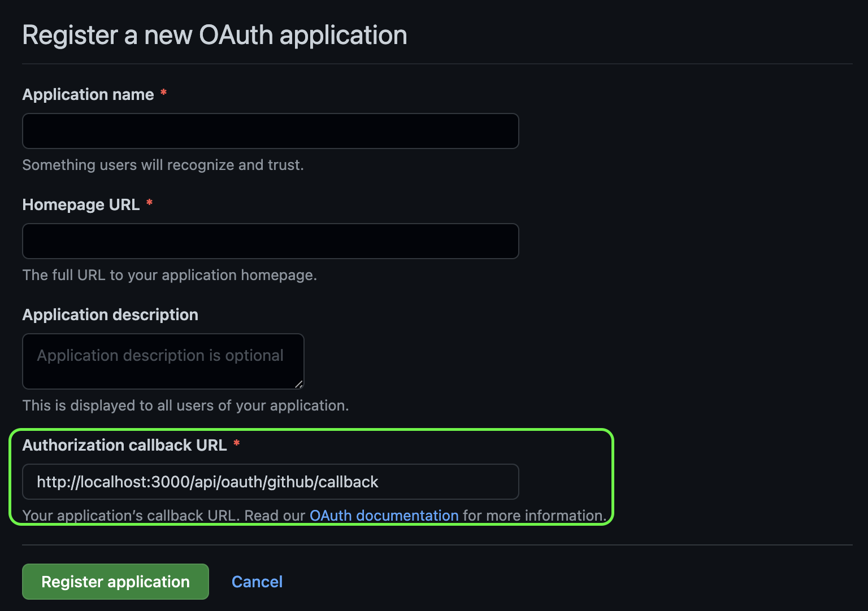
Task: Click the Cancel link
Action: coord(257,582)
